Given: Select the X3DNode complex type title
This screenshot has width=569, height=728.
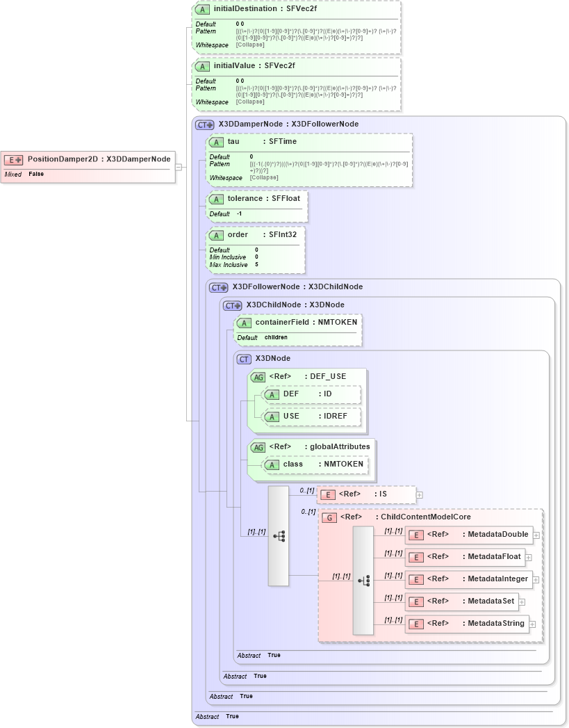Looking at the screenshot, I should tap(272, 358).
